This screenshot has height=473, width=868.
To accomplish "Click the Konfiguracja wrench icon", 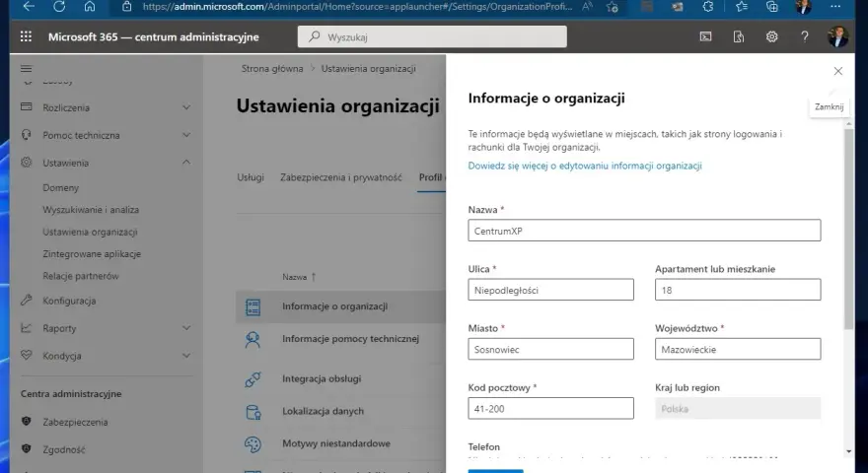I will (x=26, y=301).
